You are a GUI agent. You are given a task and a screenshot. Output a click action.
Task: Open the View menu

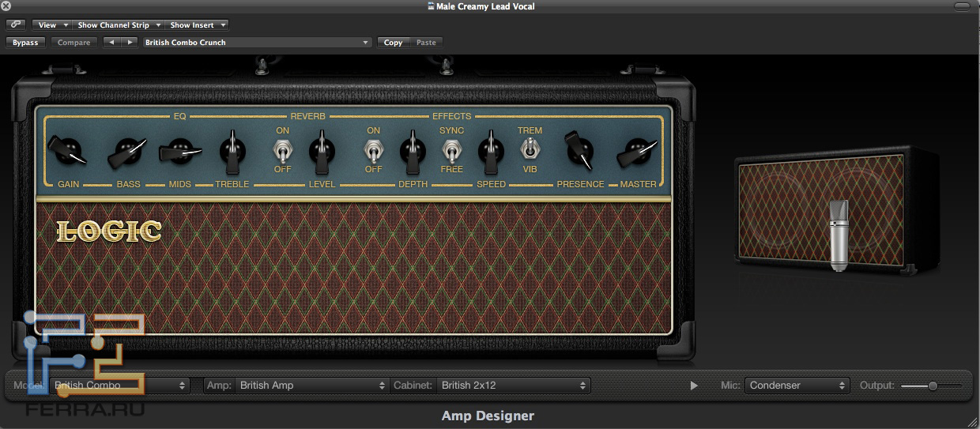(x=53, y=25)
